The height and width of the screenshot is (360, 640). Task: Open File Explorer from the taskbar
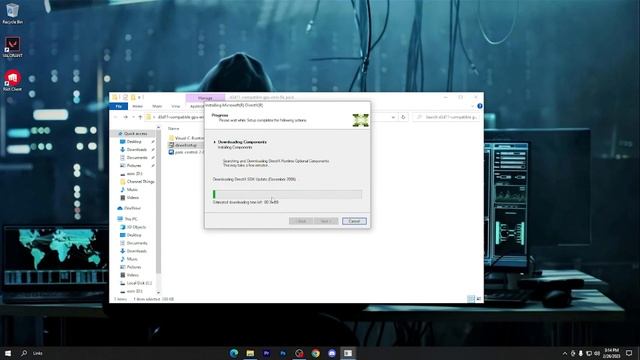point(250,353)
